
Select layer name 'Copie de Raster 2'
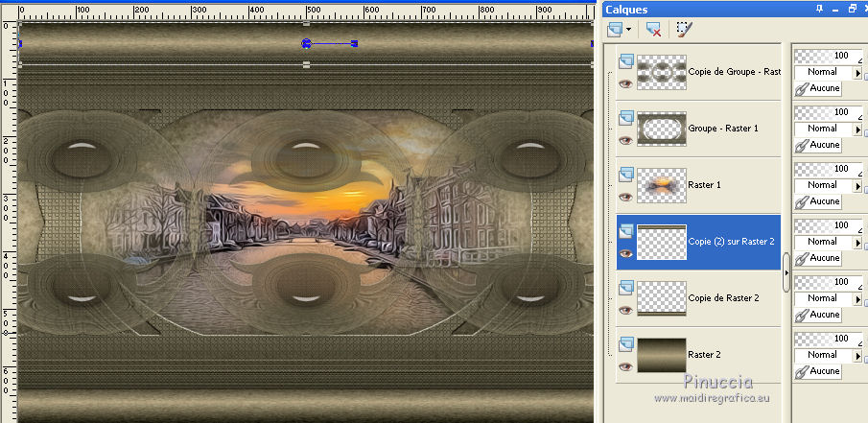(723, 298)
